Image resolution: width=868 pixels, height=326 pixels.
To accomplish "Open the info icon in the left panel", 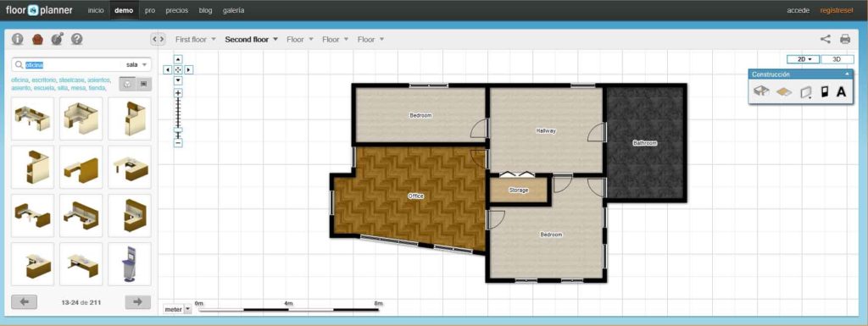I will click(18, 39).
